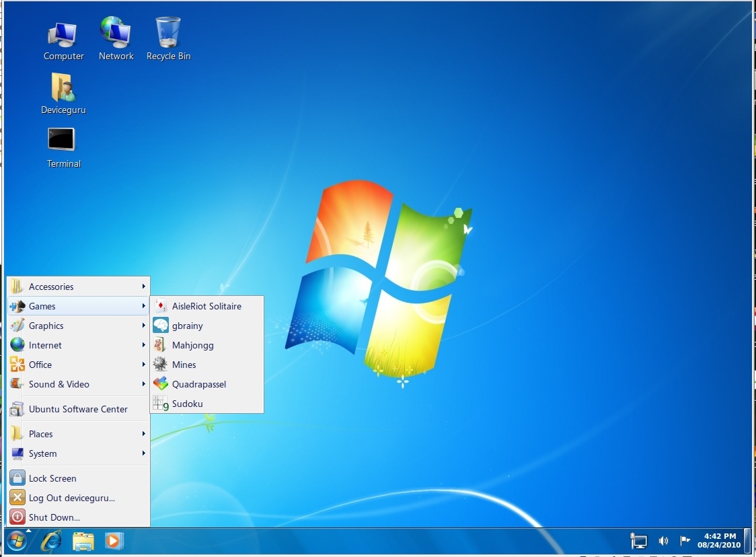Click the Start orb button
Viewport: 756px width, 557px height.
(x=17, y=541)
